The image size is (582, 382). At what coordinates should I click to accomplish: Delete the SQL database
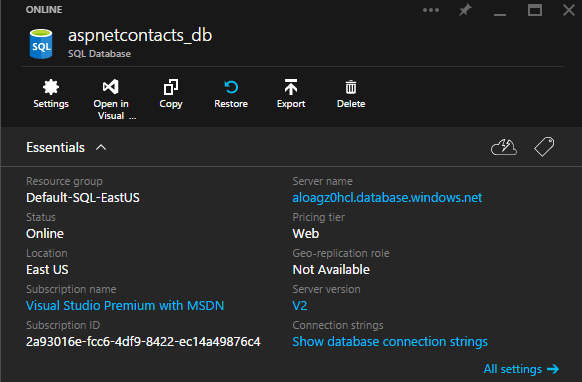point(351,94)
